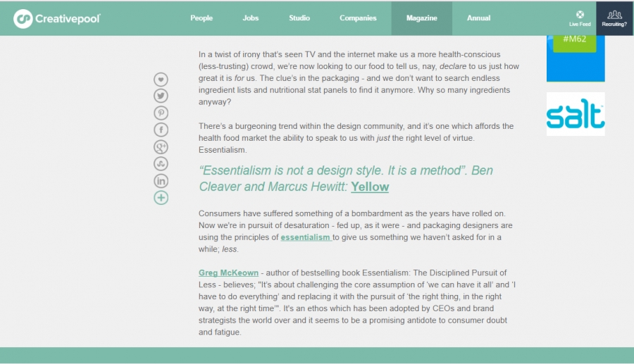The width and height of the screenshot is (634, 364).
Task: Navigate to Studio section
Action: click(299, 18)
